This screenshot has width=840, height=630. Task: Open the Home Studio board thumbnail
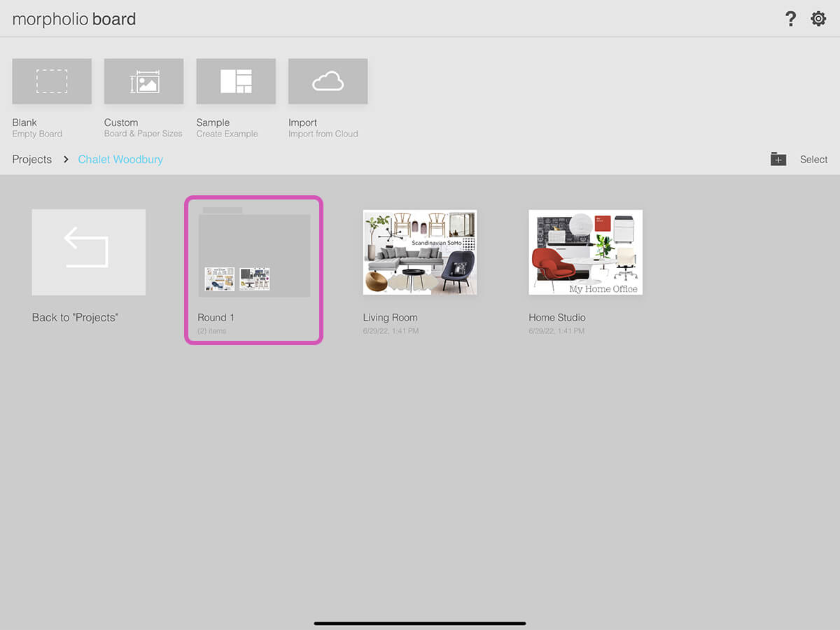pyautogui.click(x=585, y=252)
